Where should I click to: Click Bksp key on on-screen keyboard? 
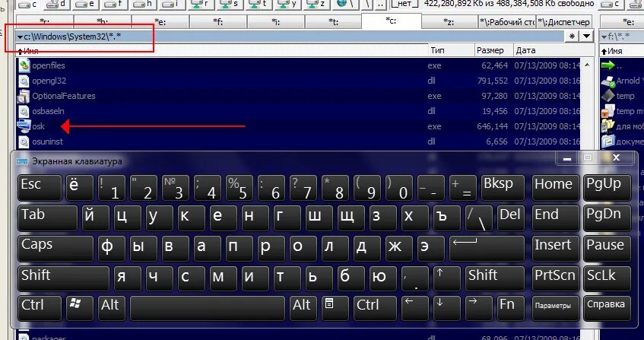coord(503,188)
